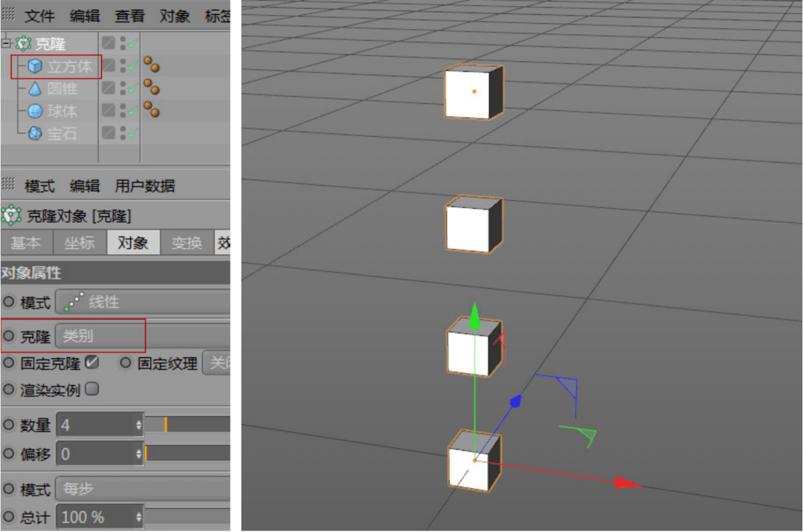Open the 对象 menu in object manager
Image resolution: width=803 pixels, height=532 pixels.
coord(175,16)
